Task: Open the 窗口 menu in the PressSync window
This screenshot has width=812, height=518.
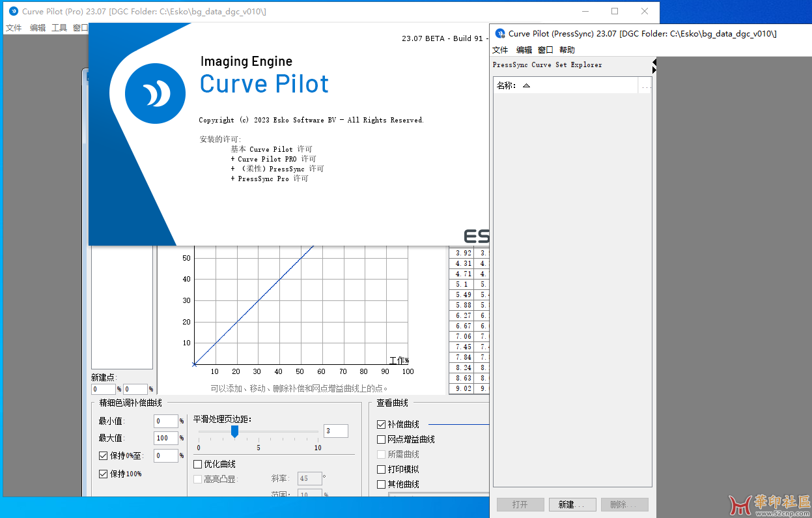Action: coord(546,50)
